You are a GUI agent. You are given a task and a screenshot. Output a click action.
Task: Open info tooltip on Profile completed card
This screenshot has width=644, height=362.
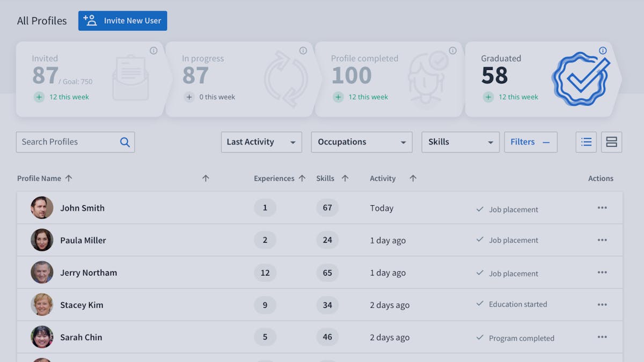click(452, 50)
